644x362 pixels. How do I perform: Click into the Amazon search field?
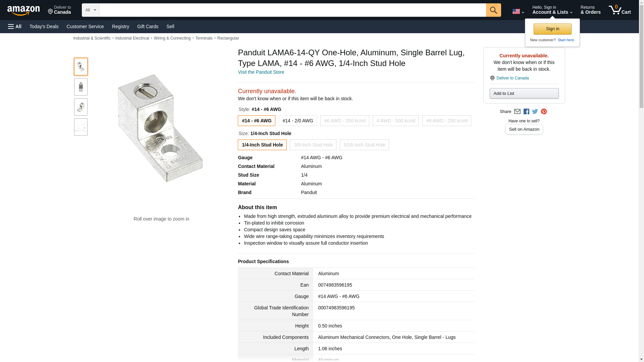click(292, 10)
